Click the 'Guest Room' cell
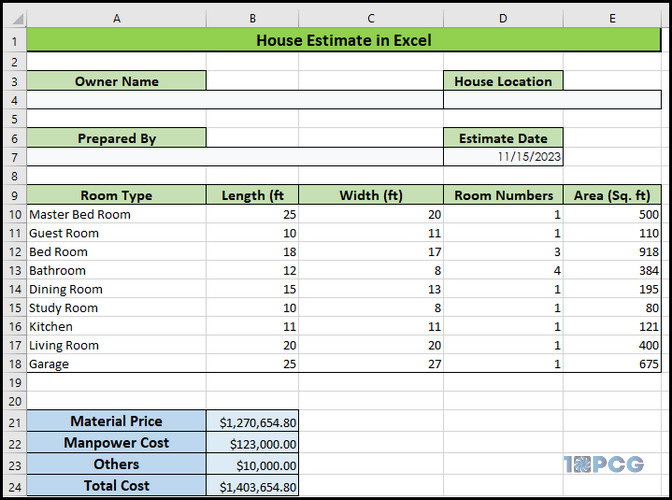 [117, 233]
